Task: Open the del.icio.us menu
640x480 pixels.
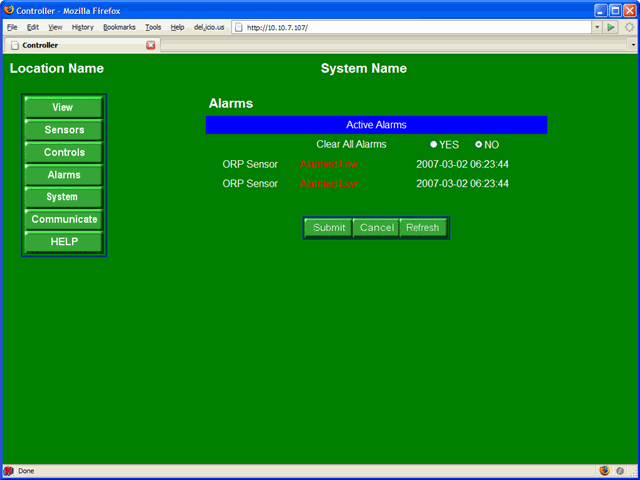Action: click(x=211, y=27)
